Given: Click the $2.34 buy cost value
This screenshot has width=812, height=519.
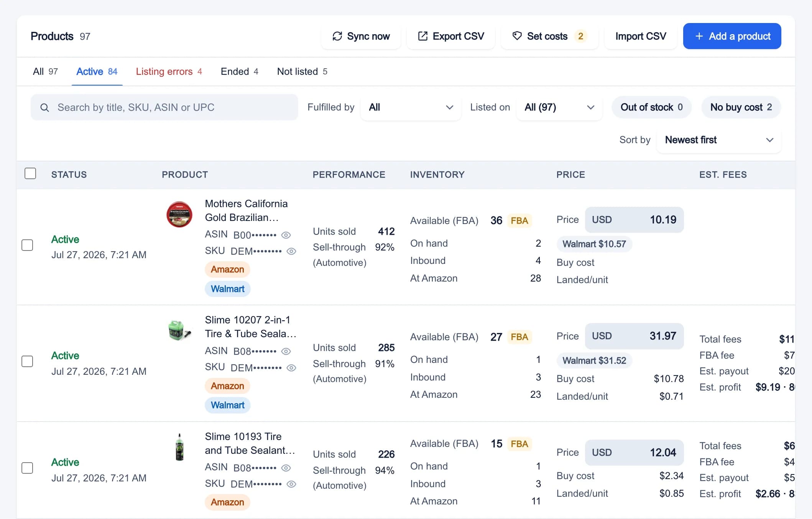Looking at the screenshot, I should 671,476.
